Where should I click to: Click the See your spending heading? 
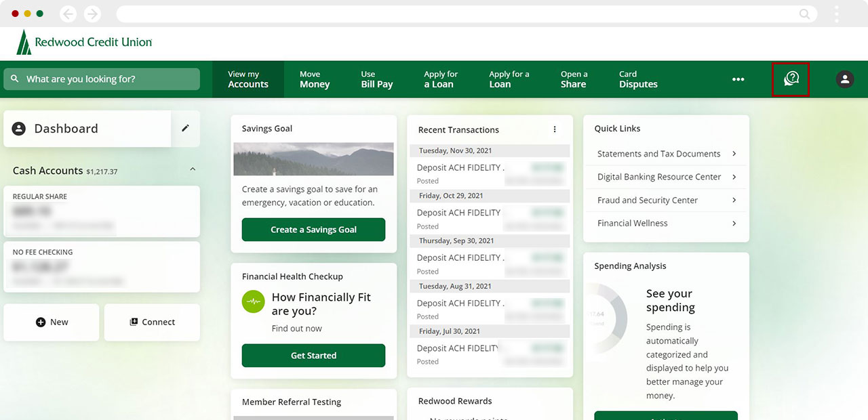coord(671,300)
